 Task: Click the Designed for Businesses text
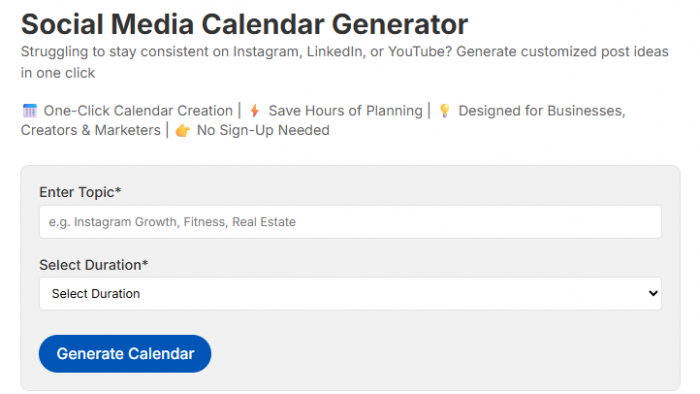542,111
